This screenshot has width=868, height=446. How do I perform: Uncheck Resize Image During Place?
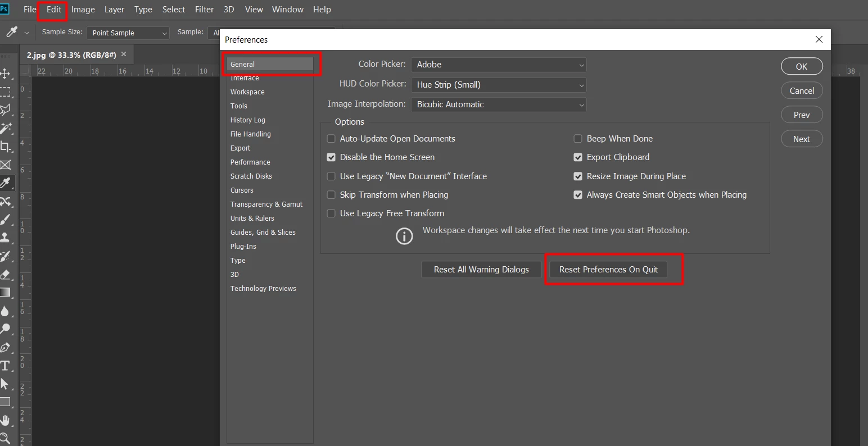578,176
